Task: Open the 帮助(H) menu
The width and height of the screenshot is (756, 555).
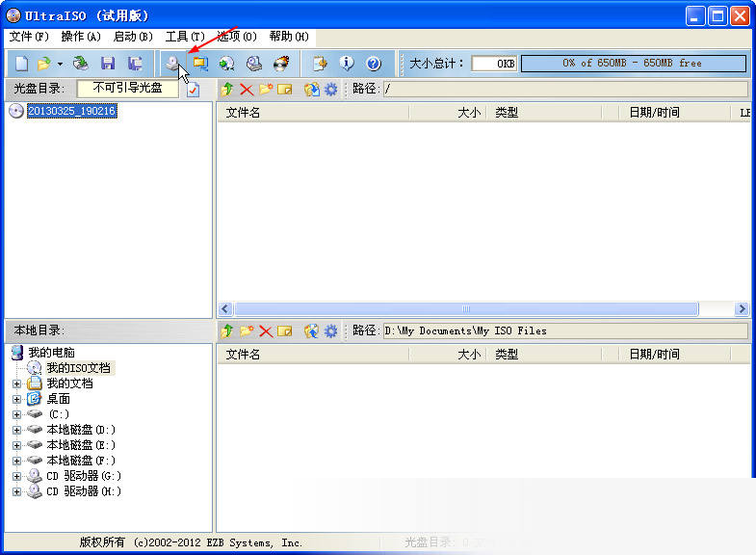Action: [x=289, y=37]
